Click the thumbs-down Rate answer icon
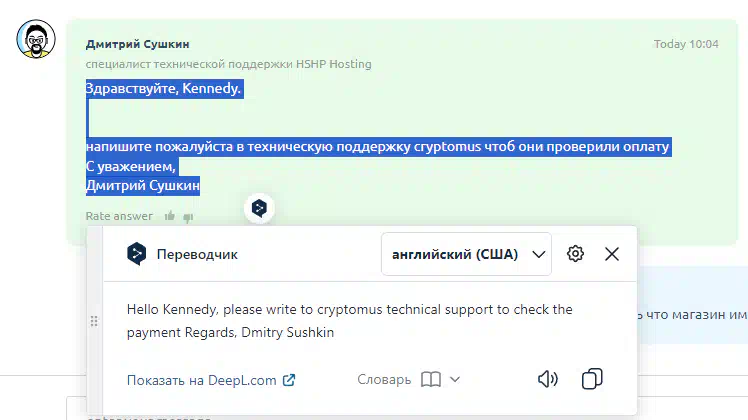This screenshot has height=420, width=748. (187, 216)
